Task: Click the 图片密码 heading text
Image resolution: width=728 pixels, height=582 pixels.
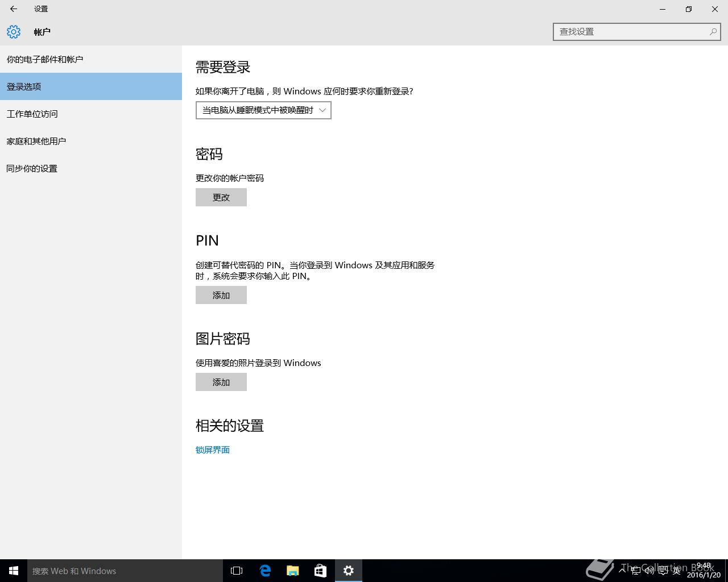Action: pyautogui.click(x=223, y=339)
